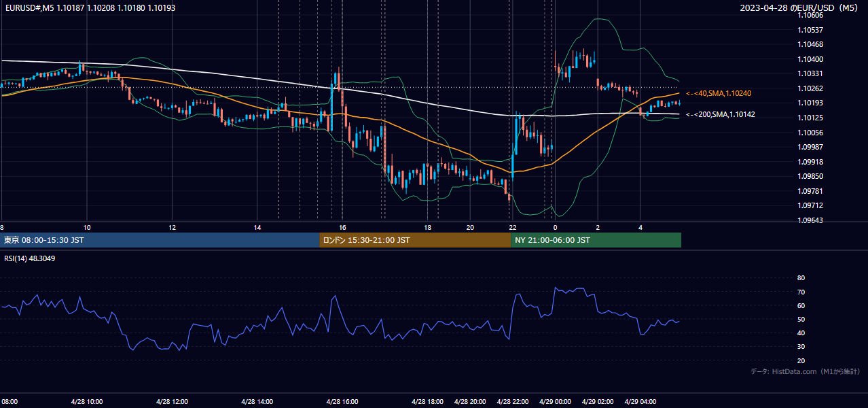The width and height of the screenshot is (868, 408).
Task: Click hour 22 label under price chart
Action: 513,227
